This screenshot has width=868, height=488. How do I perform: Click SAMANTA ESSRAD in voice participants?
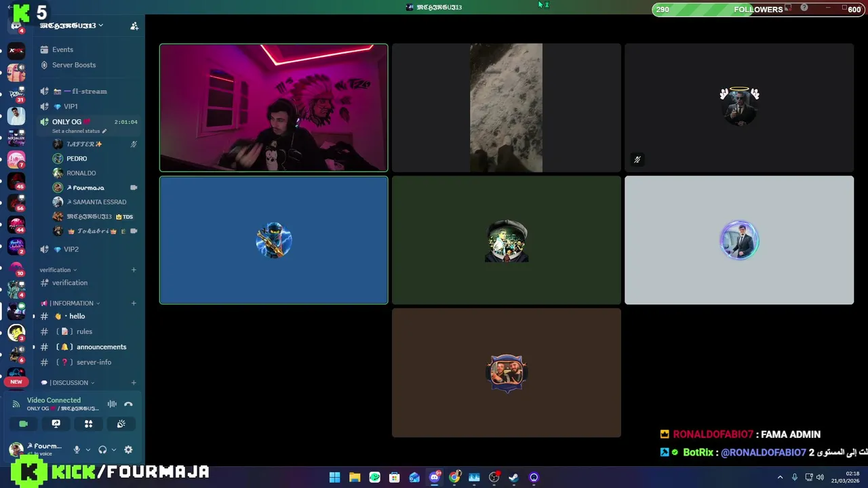(95, 202)
